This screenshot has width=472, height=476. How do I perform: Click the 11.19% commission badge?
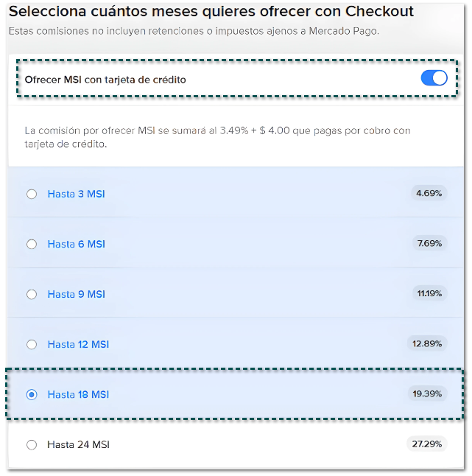(x=429, y=293)
